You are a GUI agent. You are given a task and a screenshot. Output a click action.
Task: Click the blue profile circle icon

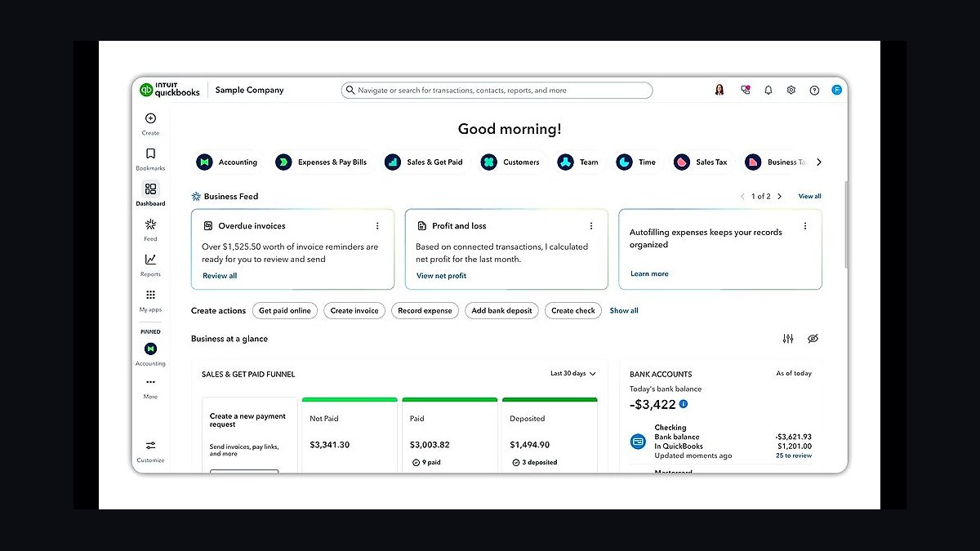(x=836, y=90)
